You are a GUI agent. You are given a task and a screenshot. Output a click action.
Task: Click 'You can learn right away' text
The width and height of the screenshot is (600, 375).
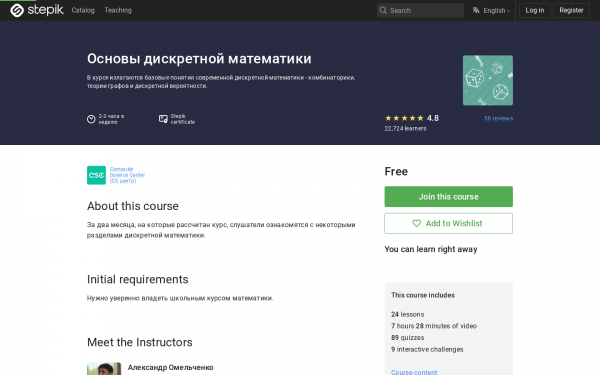click(431, 249)
